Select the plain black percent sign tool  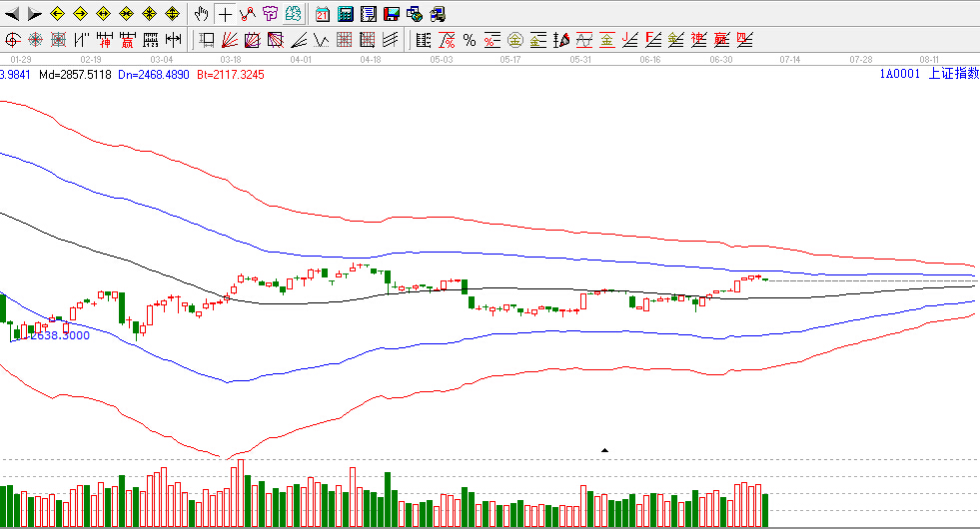469,40
